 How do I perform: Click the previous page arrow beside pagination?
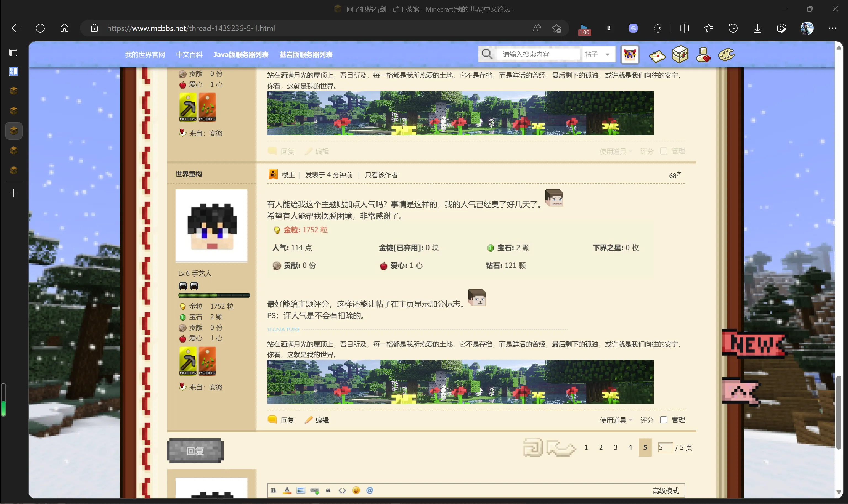pyautogui.click(x=561, y=448)
